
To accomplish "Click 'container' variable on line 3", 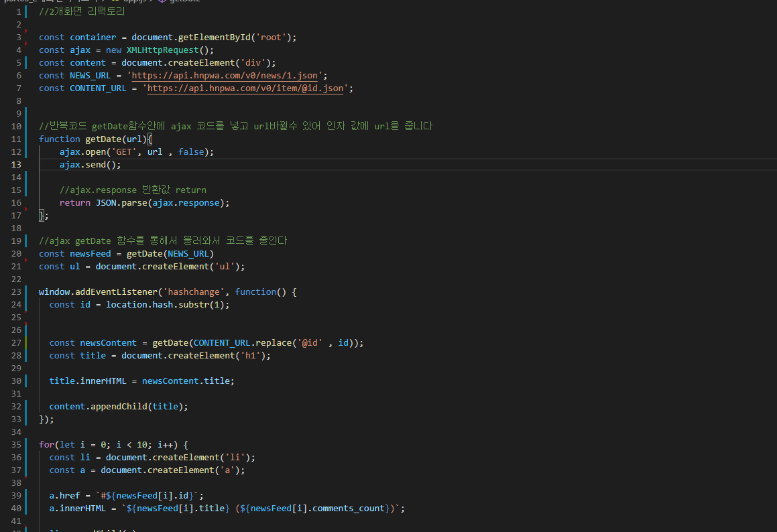I will coord(93,38).
